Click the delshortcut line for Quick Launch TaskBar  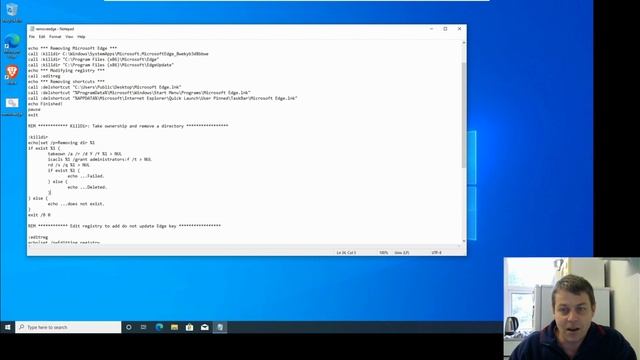163,98
